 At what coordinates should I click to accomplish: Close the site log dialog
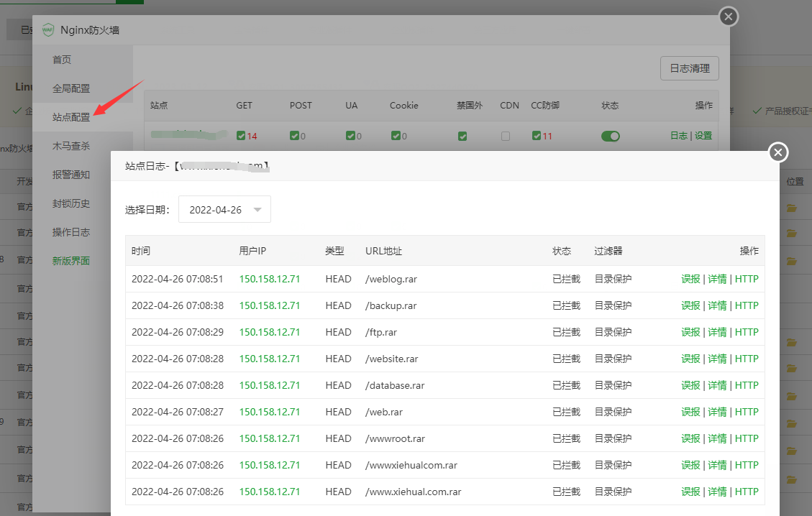[777, 152]
